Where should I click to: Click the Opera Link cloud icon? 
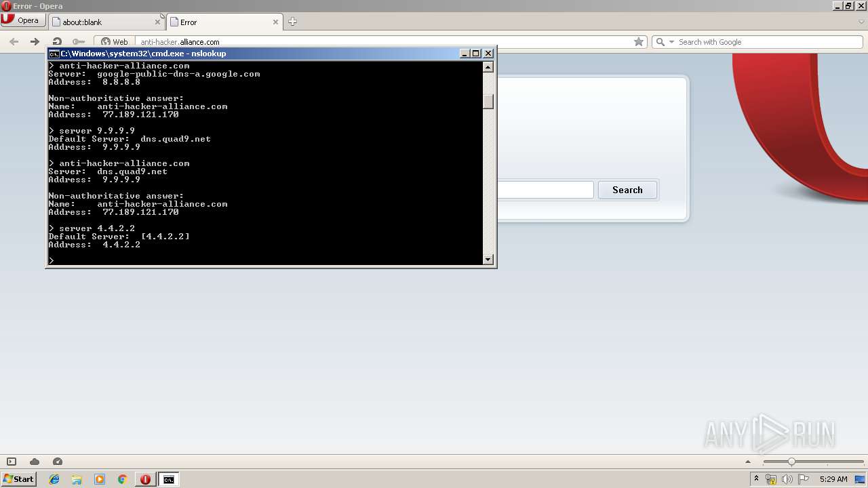pyautogui.click(x=35, y=462)
